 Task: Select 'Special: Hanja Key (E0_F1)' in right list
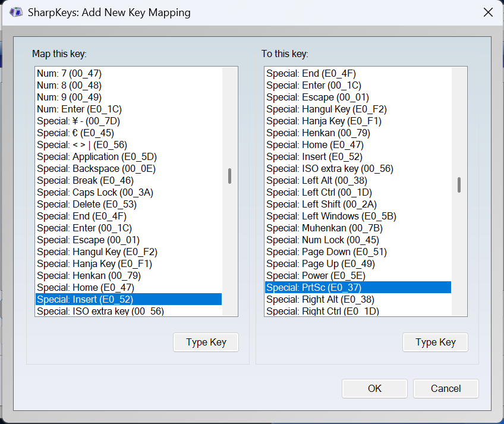click(x=358, y=121)
